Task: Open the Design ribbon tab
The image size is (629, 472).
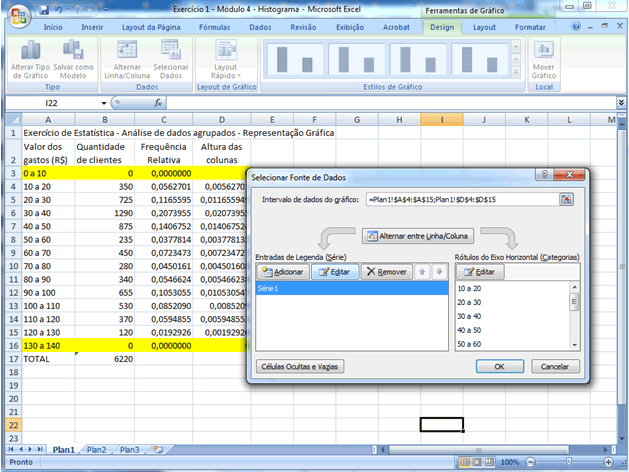Action: 441,27
